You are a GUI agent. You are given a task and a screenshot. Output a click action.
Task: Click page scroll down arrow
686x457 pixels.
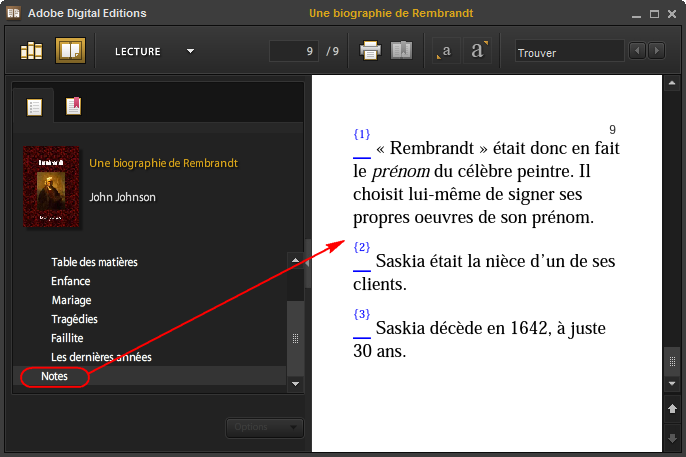pos(672,384)
